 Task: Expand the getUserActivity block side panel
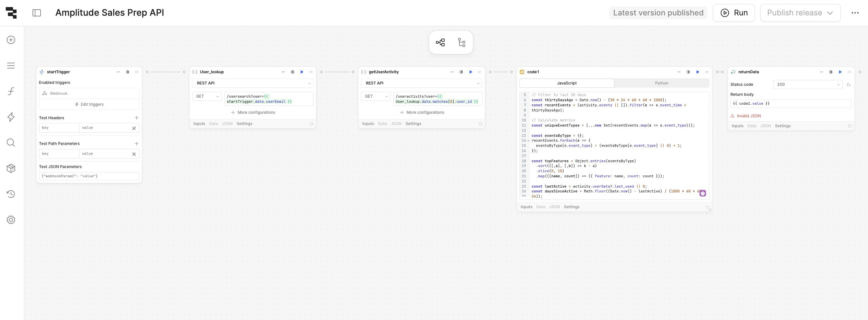pyautogui.click(x=461, y=72)
